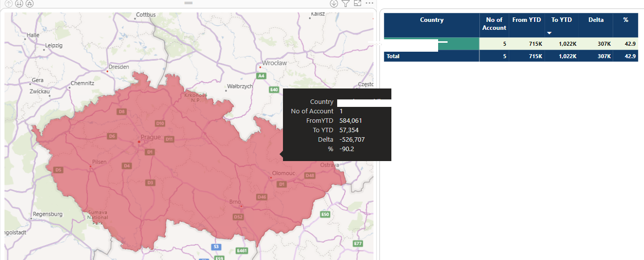The image size is (644, 260).
Task: Click the D3 highway badge
Action: pos(150,183)
